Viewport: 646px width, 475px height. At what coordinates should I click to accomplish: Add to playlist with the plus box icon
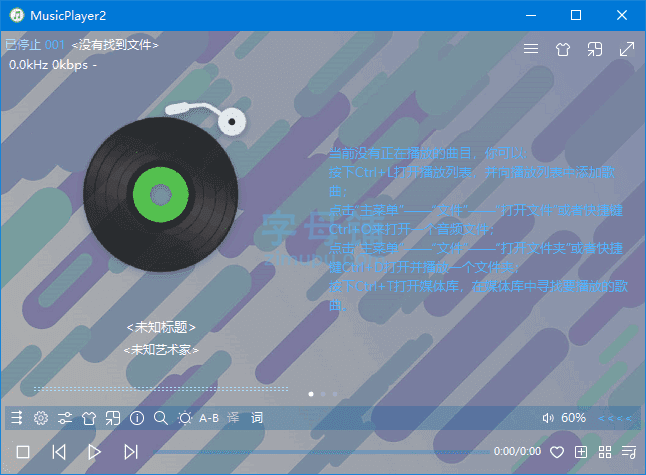coord(581,452)
